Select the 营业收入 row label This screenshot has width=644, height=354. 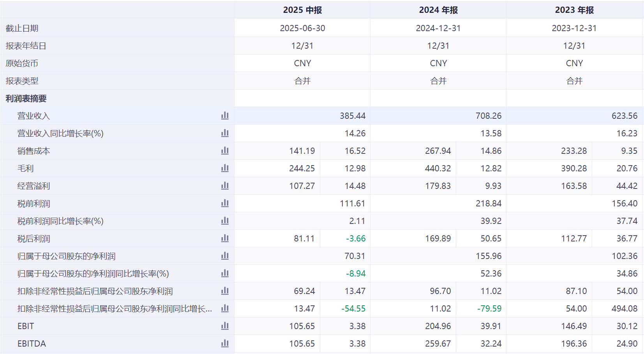pos(34,116)
